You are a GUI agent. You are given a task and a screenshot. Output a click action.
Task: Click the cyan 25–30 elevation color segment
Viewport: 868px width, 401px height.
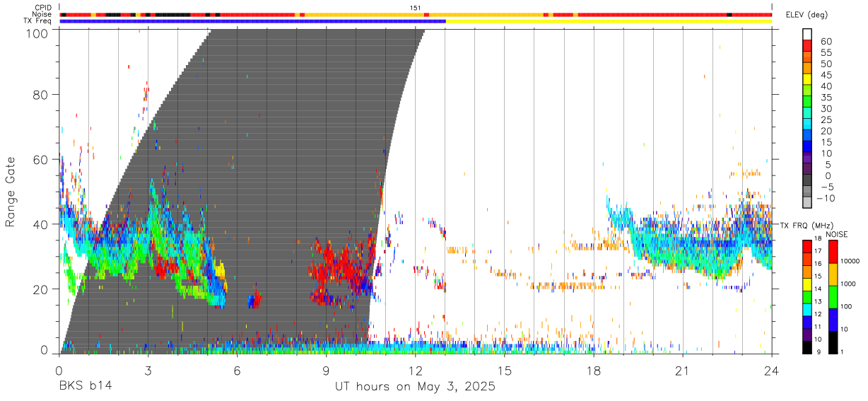tap(807, 114)
